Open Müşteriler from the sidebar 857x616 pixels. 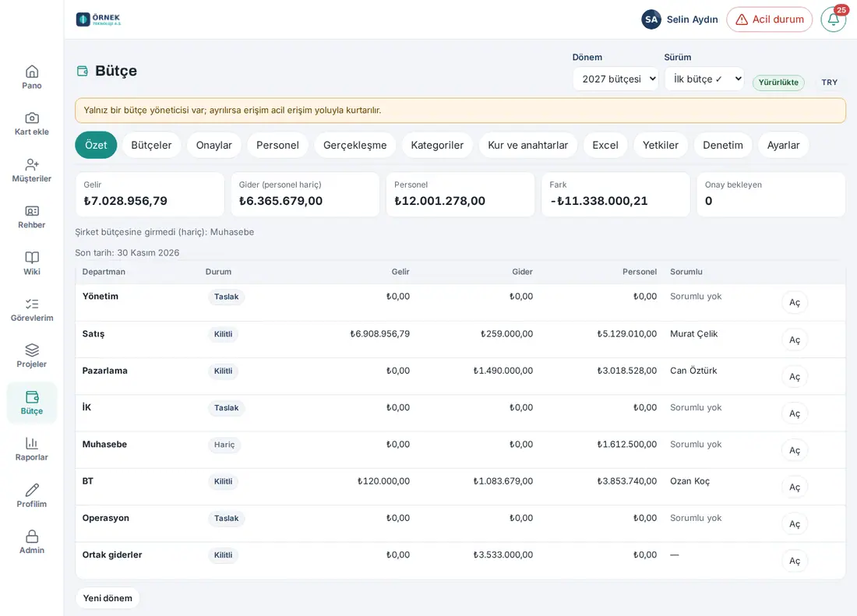[32, 171]
